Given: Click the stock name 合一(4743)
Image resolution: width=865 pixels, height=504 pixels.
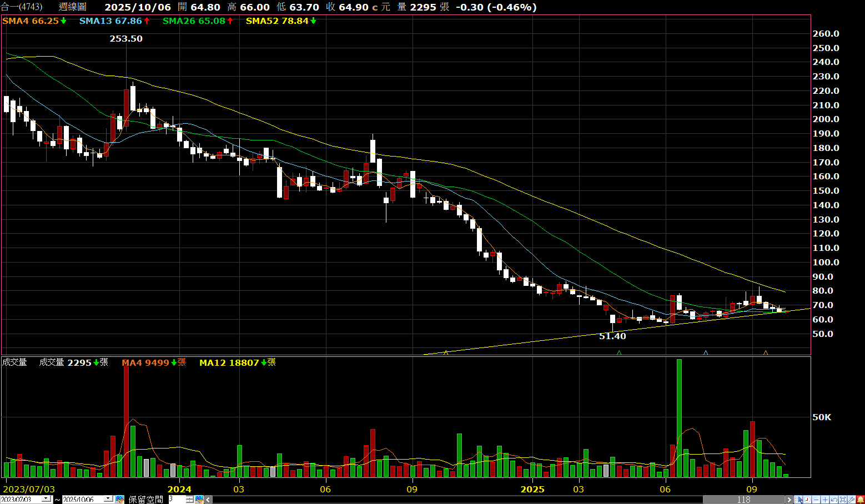Looking at the screenshot, I should (x=22, y=7).
